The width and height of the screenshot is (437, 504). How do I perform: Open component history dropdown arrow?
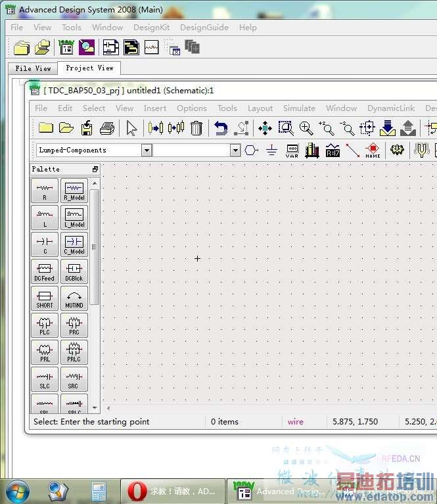[235, 150]
